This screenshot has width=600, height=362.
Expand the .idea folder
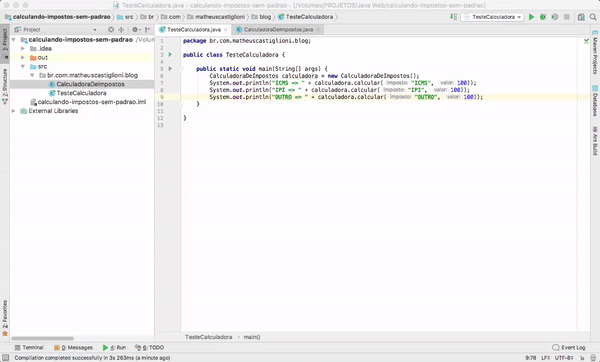click(x=23, y=49)
